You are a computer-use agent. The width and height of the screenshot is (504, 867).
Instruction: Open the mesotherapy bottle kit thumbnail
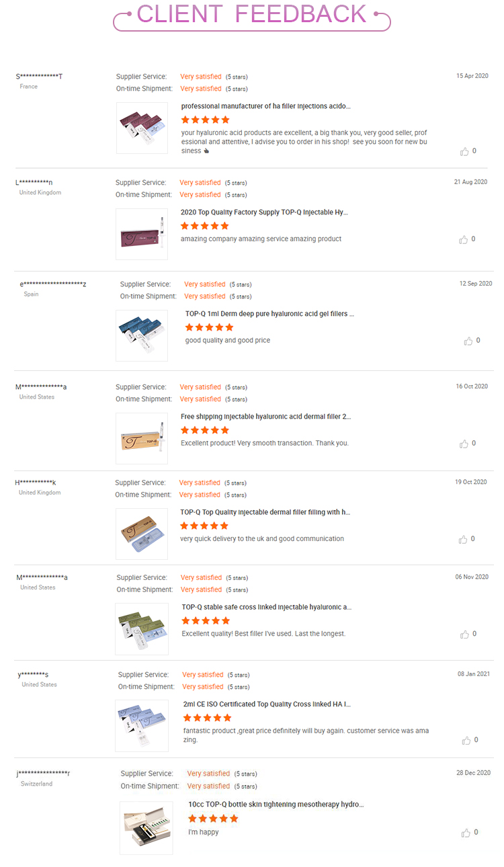[146, 827]
